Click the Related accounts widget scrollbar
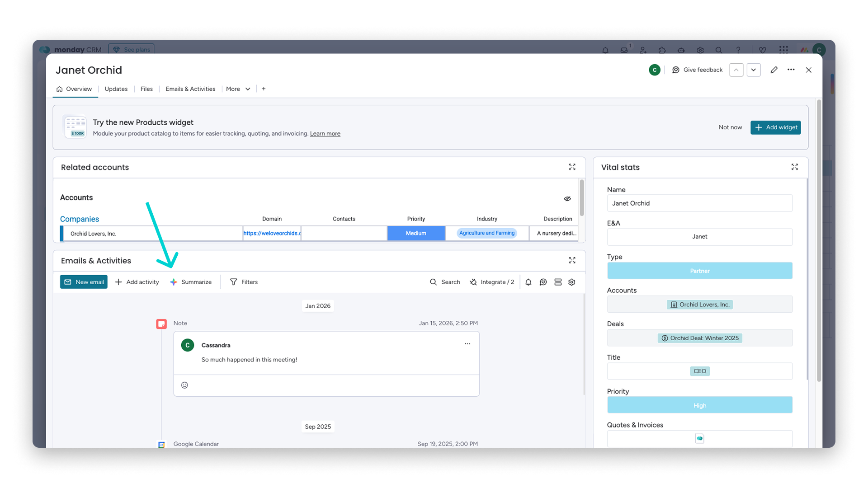 tap(582, 198)
